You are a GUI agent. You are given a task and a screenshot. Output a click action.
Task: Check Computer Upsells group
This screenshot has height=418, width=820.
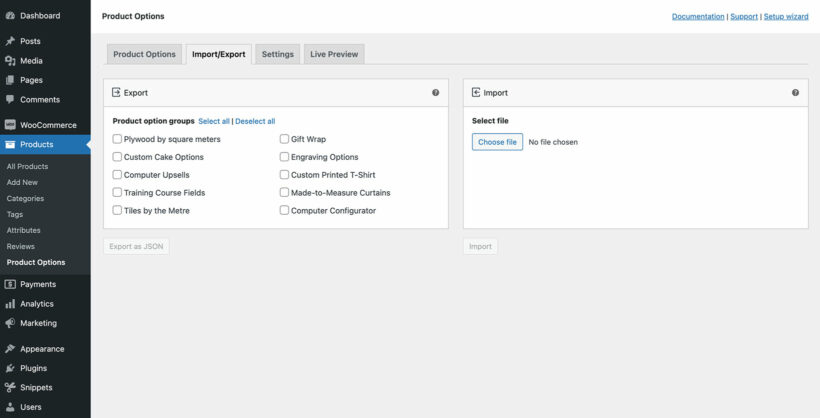[x=117, y=175]
